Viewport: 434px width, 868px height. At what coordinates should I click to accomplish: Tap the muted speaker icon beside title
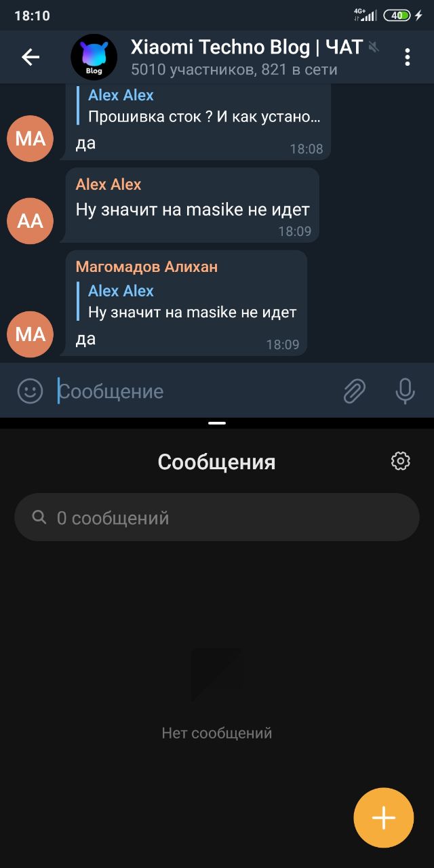click(x=374, y=47)
